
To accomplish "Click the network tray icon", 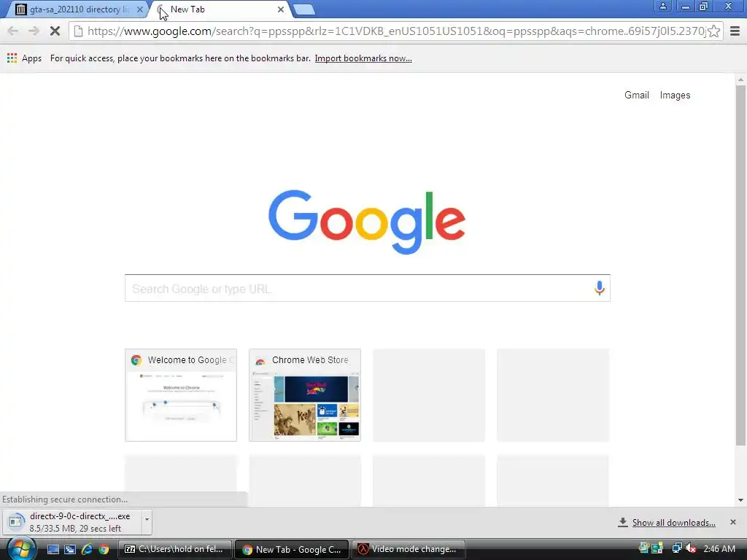I will [x=676, y=548].
